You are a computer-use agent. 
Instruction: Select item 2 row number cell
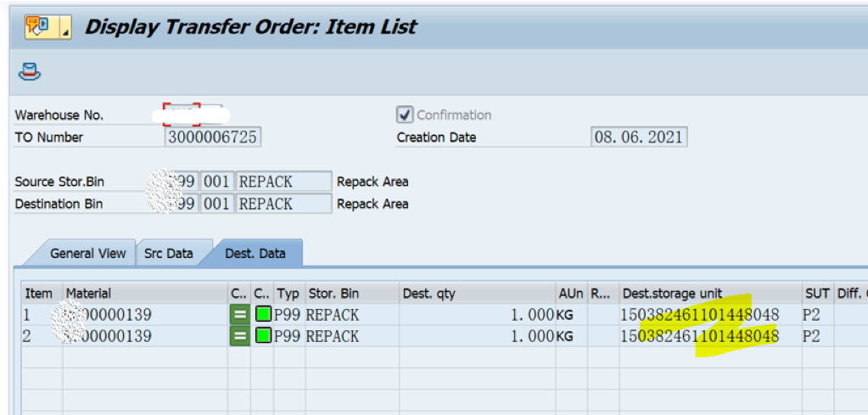pos(42,336)
